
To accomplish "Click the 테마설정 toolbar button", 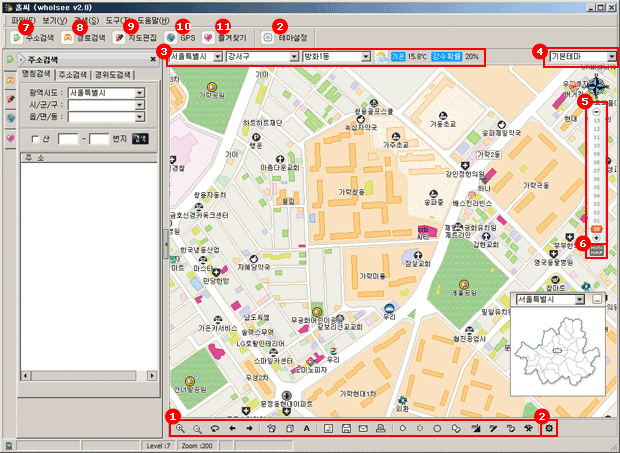I will click(283, 37).
